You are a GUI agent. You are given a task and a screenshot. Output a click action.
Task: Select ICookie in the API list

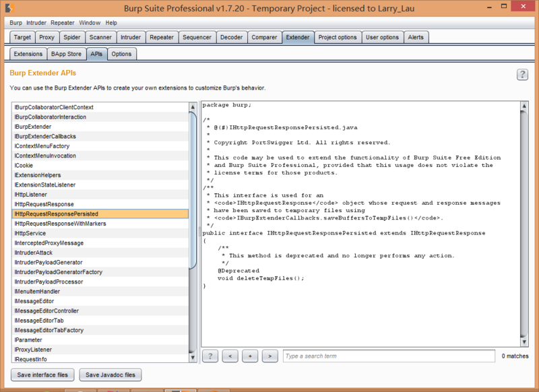point(100,165)
